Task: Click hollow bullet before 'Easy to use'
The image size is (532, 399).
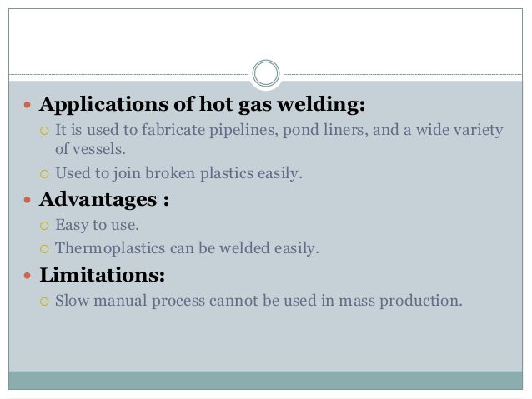Action: coord(44,226)
